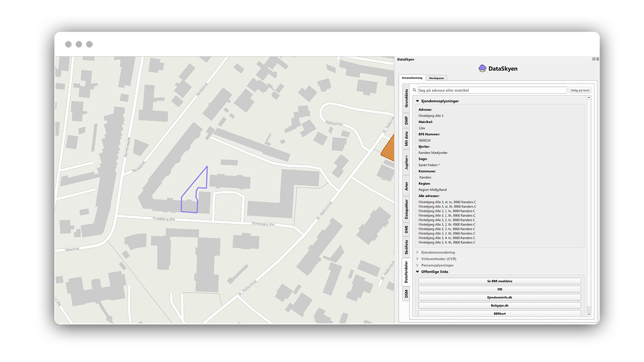Open the Se BBR meddelse link
Screen dimensions: 644x362
click(x=499, y=281)
